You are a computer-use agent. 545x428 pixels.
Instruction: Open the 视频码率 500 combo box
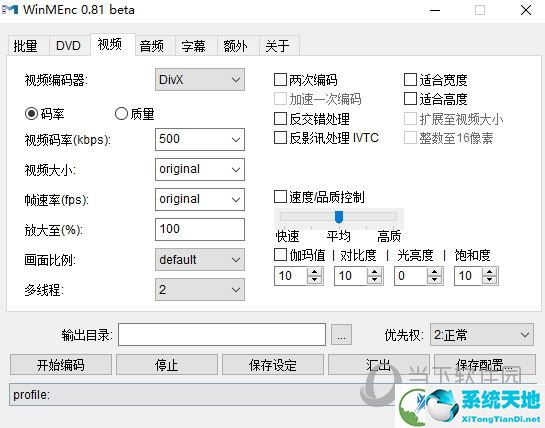(200, 139)
